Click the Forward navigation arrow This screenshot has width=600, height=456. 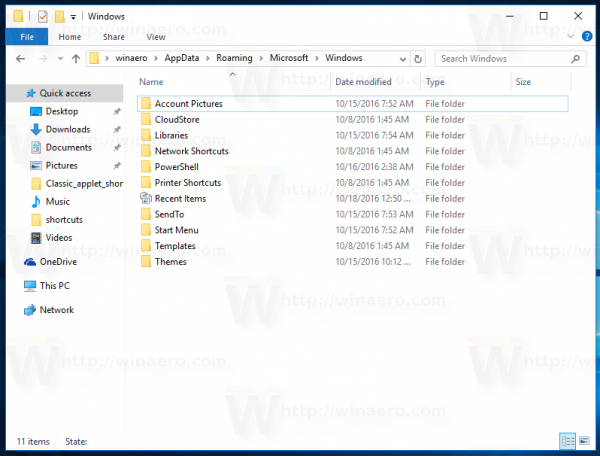coord(42,59)
